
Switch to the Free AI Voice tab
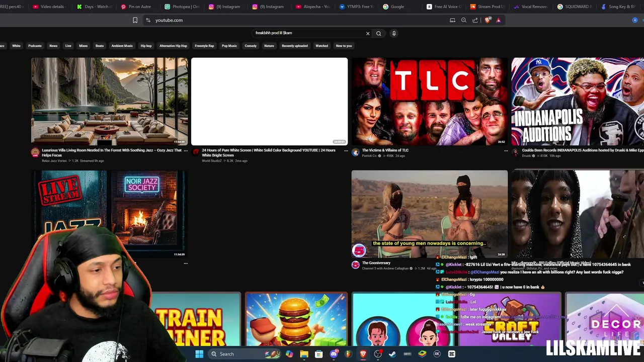[443, 7]
